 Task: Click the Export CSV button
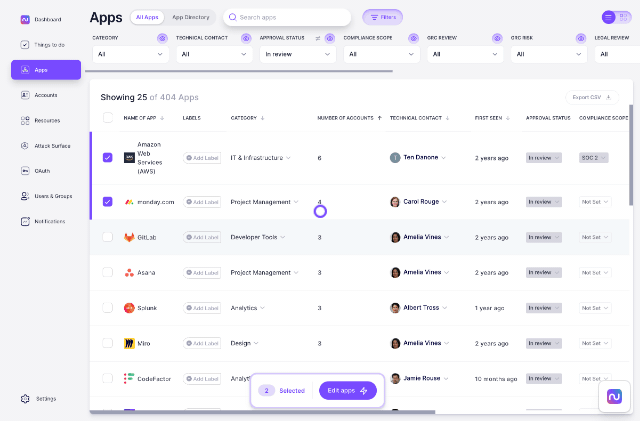590,97
